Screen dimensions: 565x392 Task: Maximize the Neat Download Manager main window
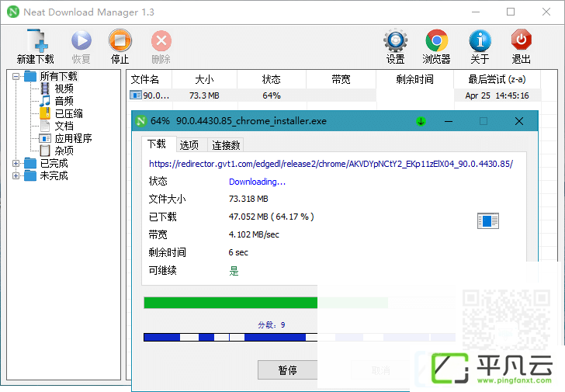tap(511, 12)
